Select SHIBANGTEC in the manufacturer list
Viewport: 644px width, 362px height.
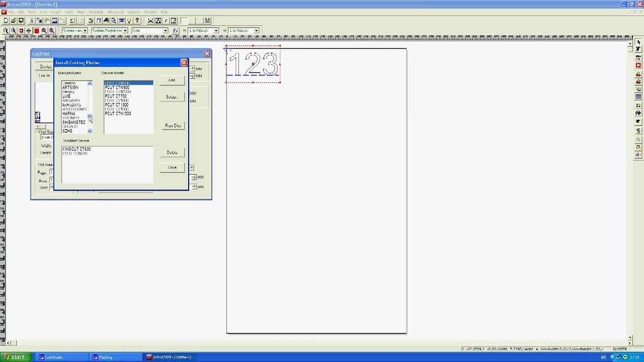[x=74, y=122]
